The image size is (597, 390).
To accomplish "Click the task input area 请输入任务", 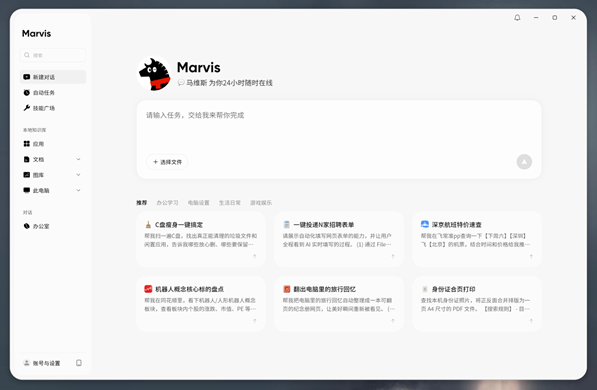I will (339, 128).
